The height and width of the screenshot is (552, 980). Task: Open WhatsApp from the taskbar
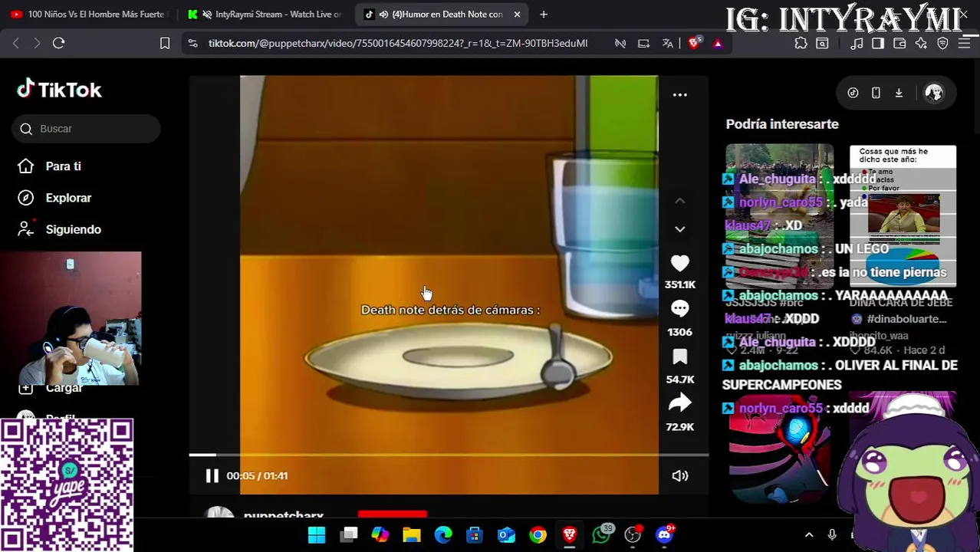point(601,534)
